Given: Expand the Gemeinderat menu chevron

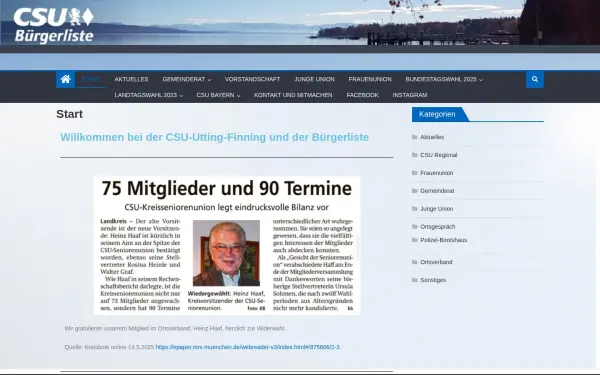Looking at the screenshot, I should click(209, 80).
